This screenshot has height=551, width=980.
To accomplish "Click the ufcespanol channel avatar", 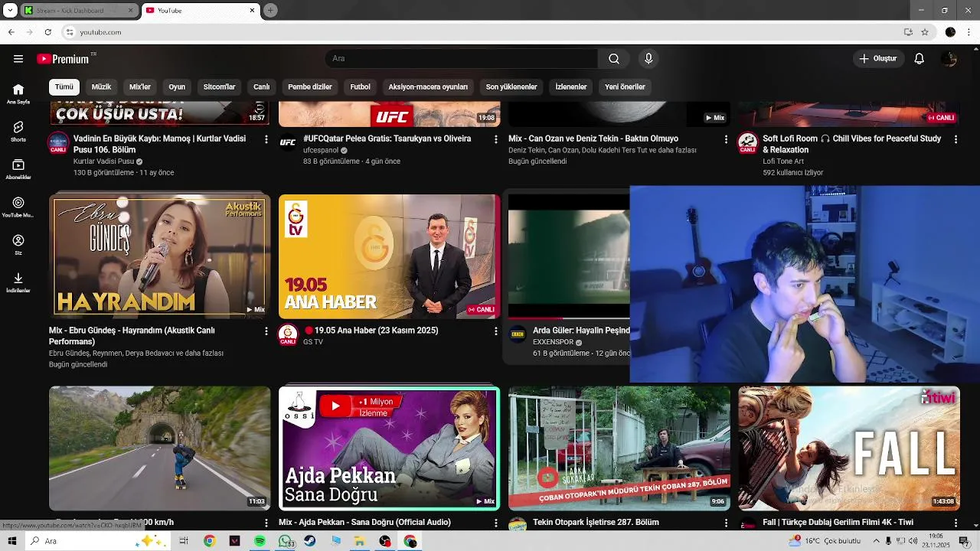I will pos(288,142).
